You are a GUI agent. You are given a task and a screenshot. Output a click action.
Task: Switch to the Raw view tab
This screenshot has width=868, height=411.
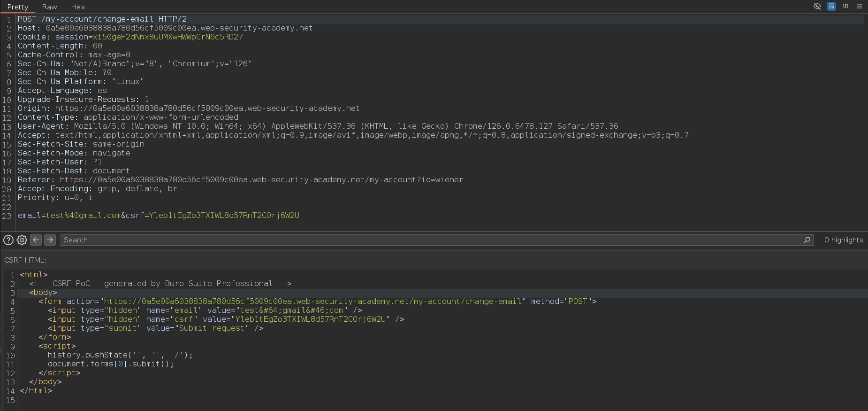click(x=49, y=7)
